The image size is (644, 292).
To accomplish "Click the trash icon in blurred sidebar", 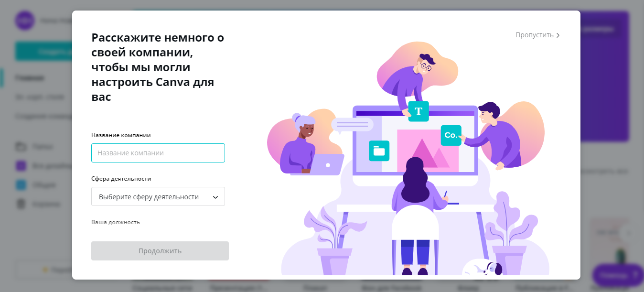I will (21, 204).
